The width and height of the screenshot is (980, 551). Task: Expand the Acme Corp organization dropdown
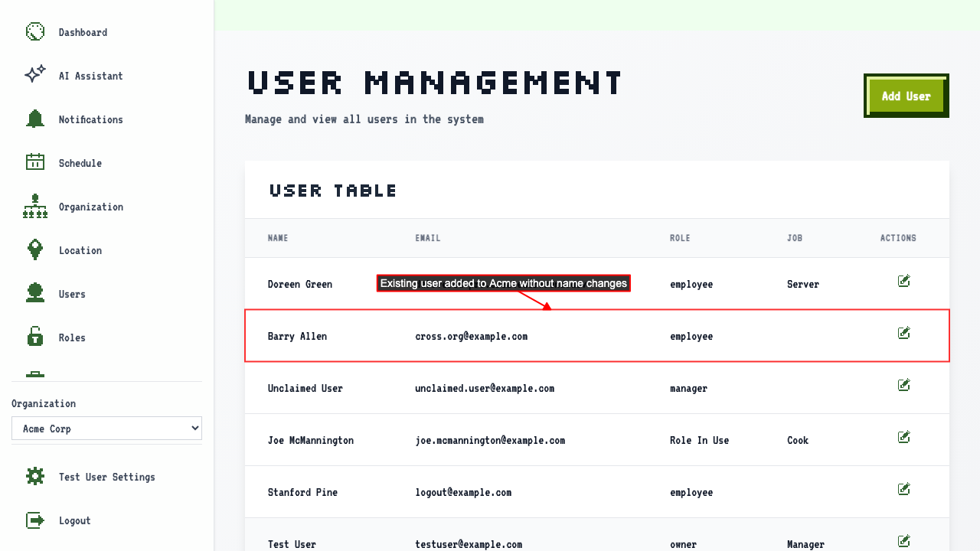point(106,429)
